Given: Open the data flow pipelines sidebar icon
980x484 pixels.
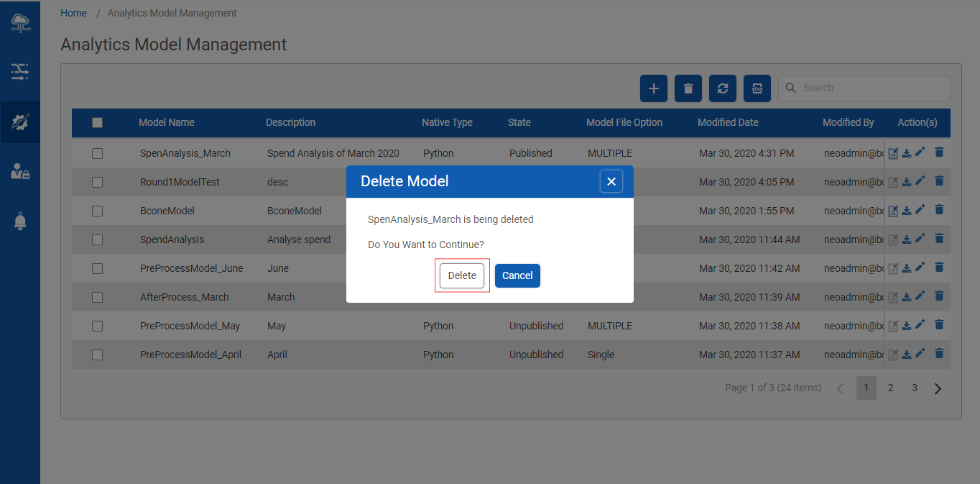Looking at the screenshot, I should click(x=20, y=71).
